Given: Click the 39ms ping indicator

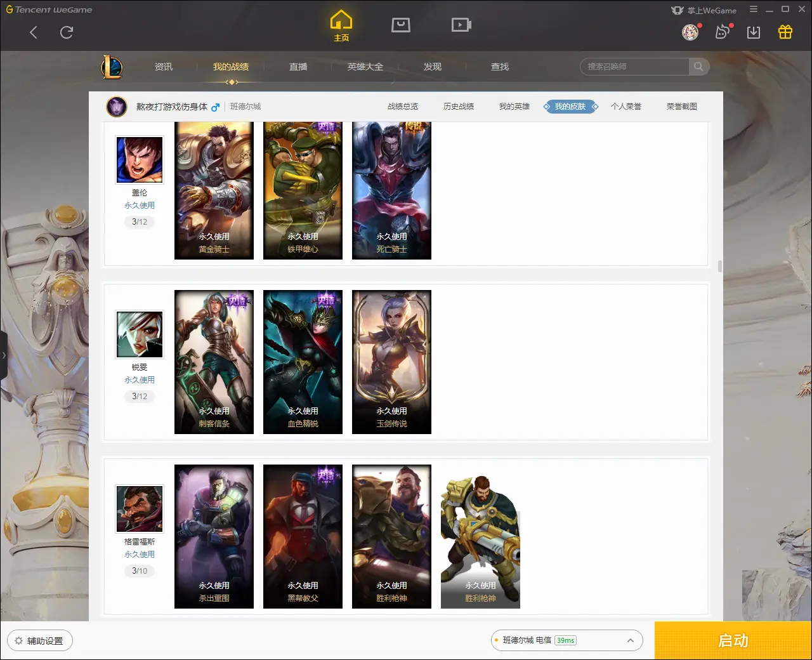Looking at the screenshot, I should click(x=565, y=640).
